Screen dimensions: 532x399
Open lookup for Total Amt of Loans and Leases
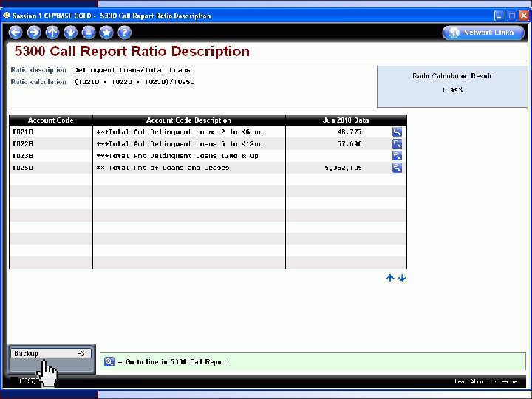[397, 168]
